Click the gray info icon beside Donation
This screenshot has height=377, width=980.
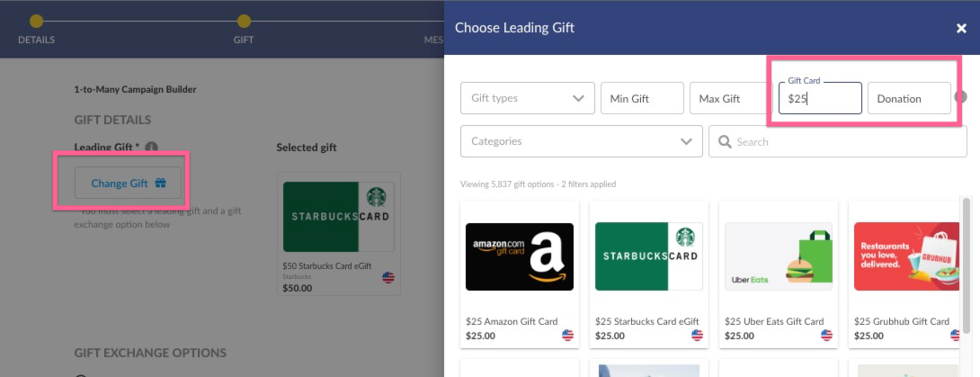pyautogui.click(x=960, y=97)
